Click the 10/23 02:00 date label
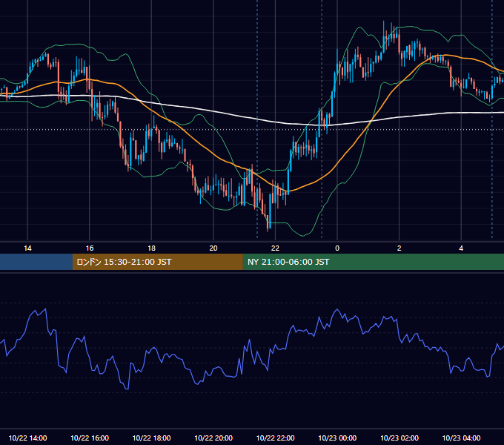The height and width of the screenshot is (445, 504). (399, 438)
